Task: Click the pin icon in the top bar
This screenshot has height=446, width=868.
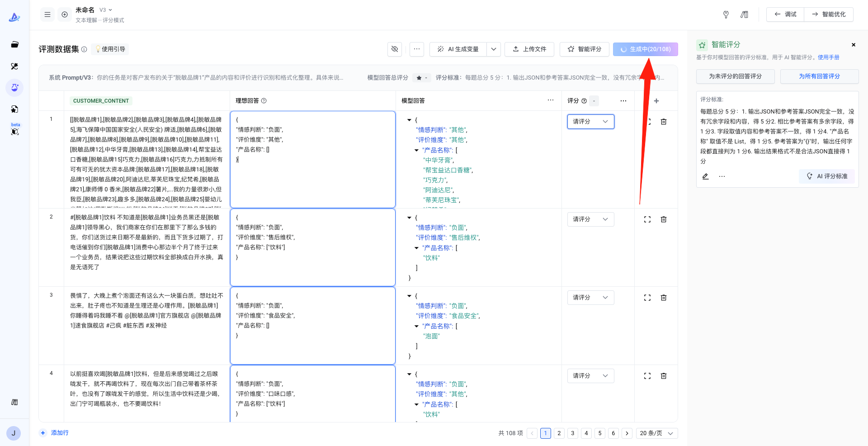Action: (726, 14)
